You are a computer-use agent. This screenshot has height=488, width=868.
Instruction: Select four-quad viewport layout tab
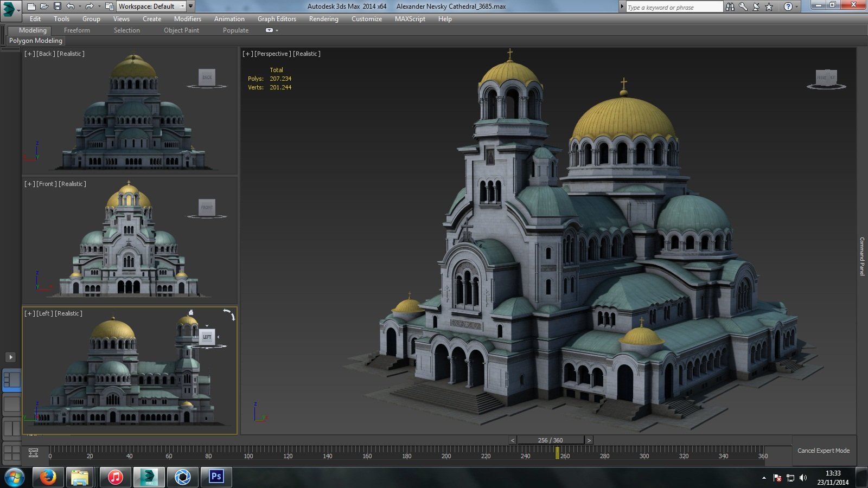[12, 452]
